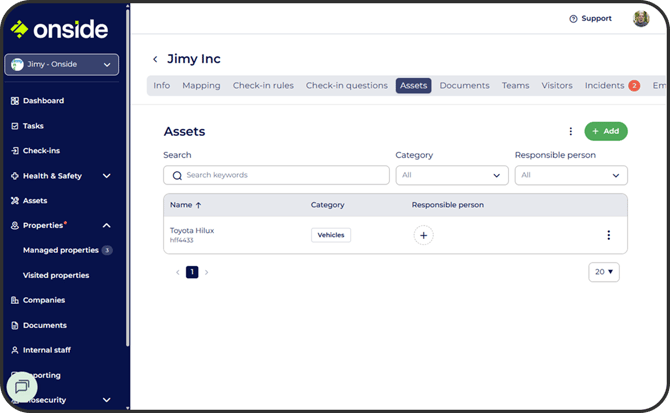The image size is (670, 413).
Task: Collapse the Properties menu chevron
Action: 107,226
